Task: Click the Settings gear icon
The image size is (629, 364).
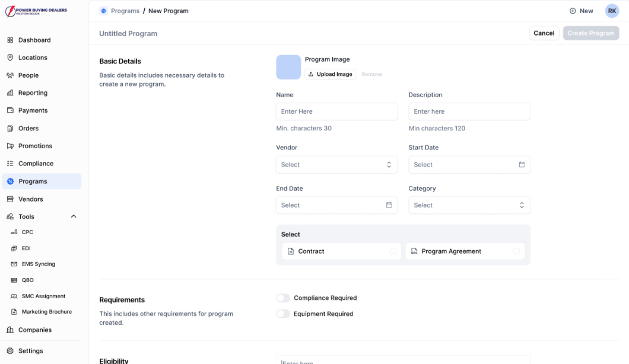Action: (10, 351)
